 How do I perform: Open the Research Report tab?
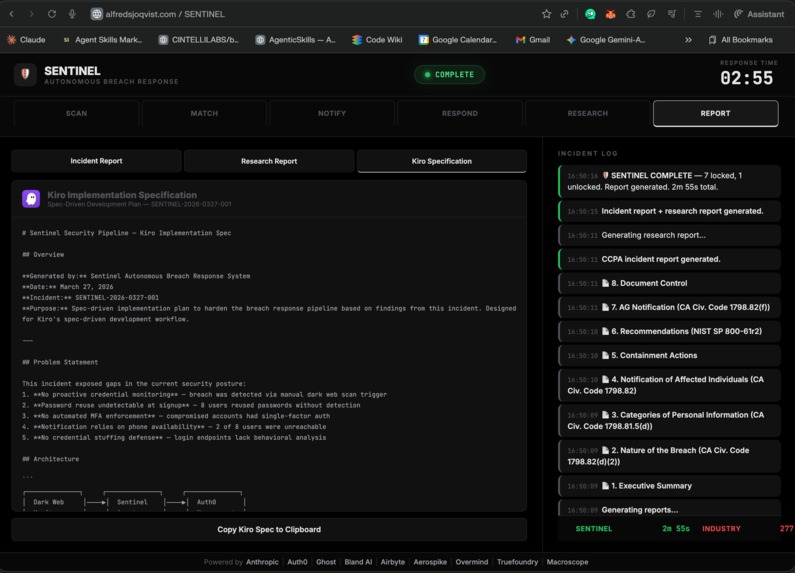coord(269,161)
